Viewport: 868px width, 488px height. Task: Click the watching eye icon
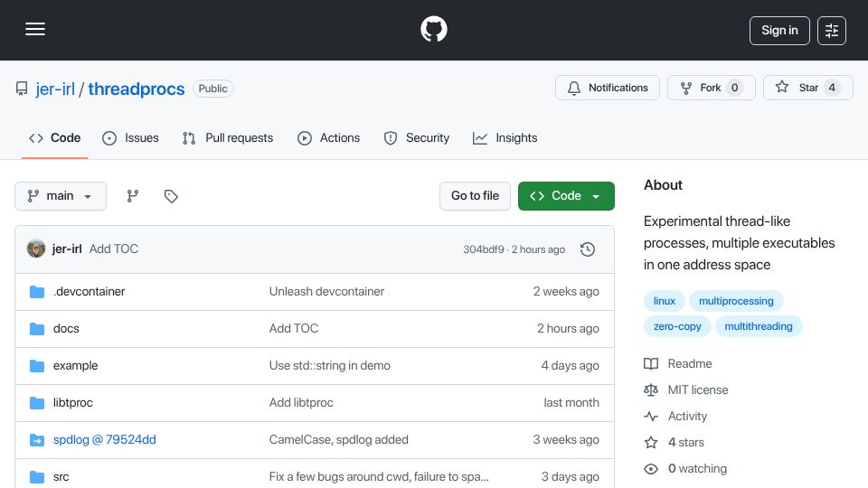pos(651,469)
